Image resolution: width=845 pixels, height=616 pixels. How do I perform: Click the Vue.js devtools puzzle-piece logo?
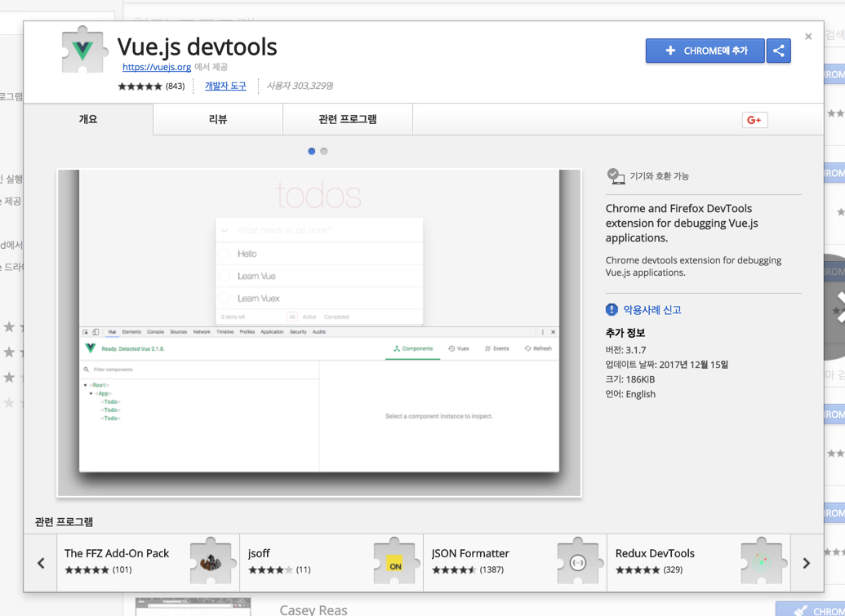click(83, 50)
